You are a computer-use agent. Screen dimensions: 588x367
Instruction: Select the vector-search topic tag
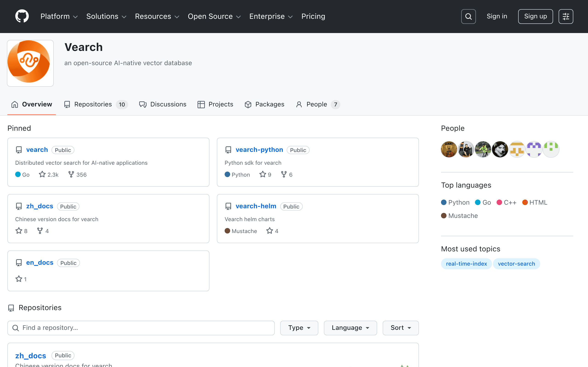click(516, 264)
